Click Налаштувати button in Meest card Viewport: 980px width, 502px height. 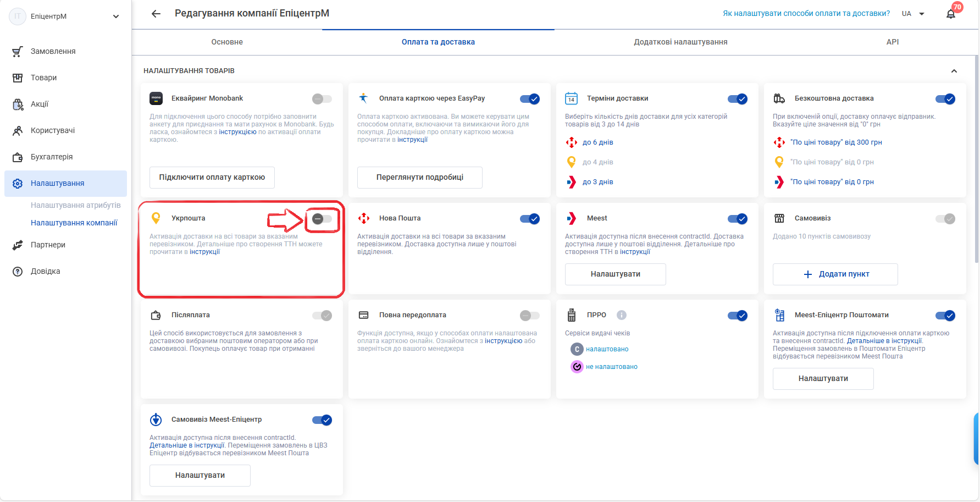pyautogui.click(x=616, y=274)
